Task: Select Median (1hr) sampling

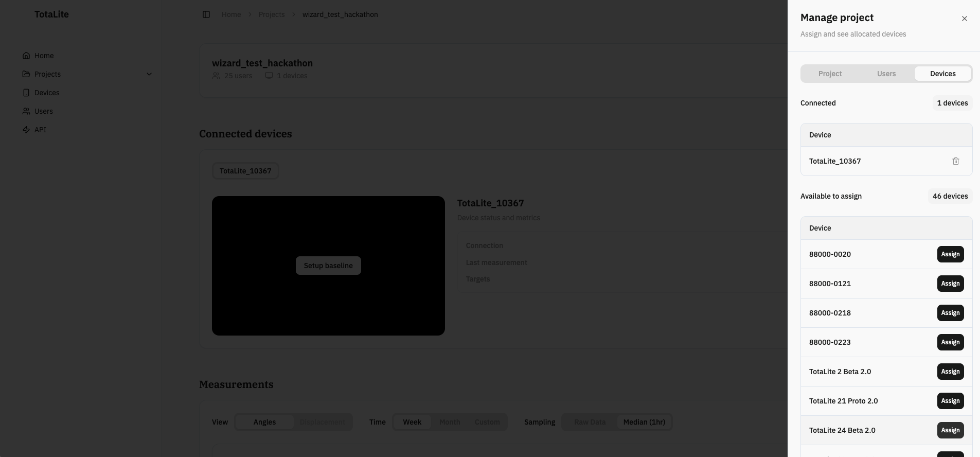Action: pos(644,422)
